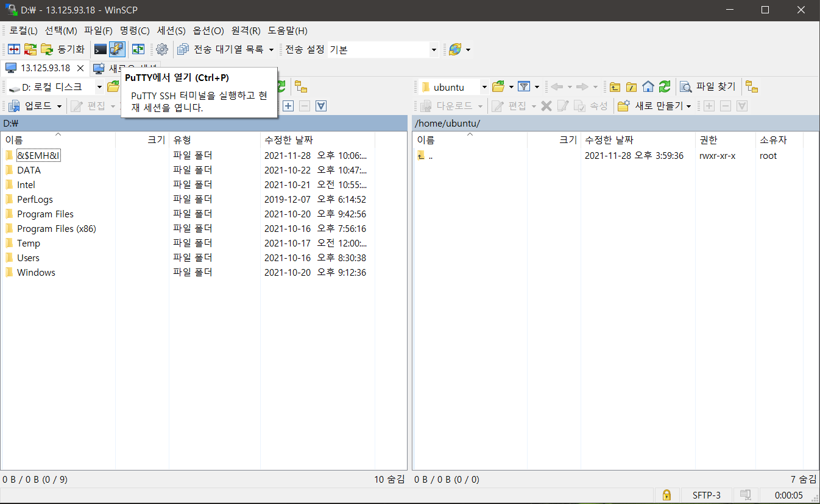The height and width of the screenshot is (504, 820).
Task: Refresh the remote ubuntu directory
Action: tap(665, 87)
